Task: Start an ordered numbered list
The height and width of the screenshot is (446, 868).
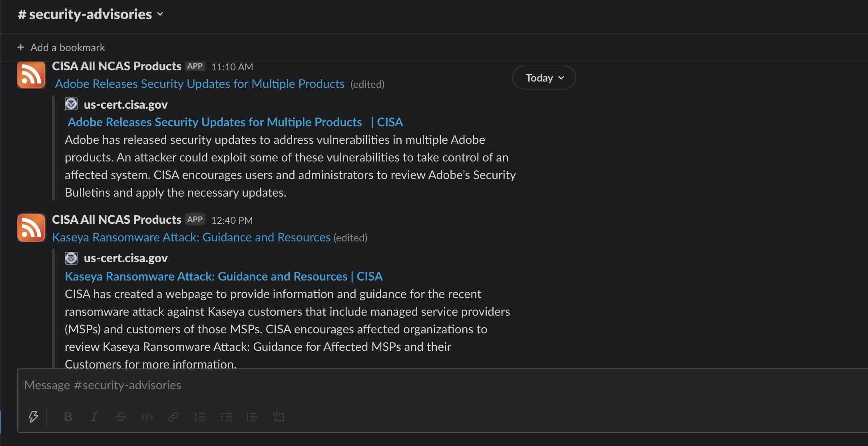Action: click(200, 417)
